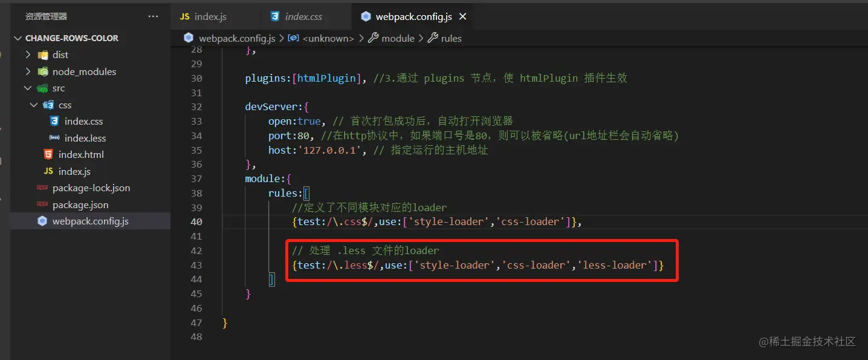The image size is (868, 360).
Task: Click <unknown> in the breadcrumb
Action: (328, 38)
